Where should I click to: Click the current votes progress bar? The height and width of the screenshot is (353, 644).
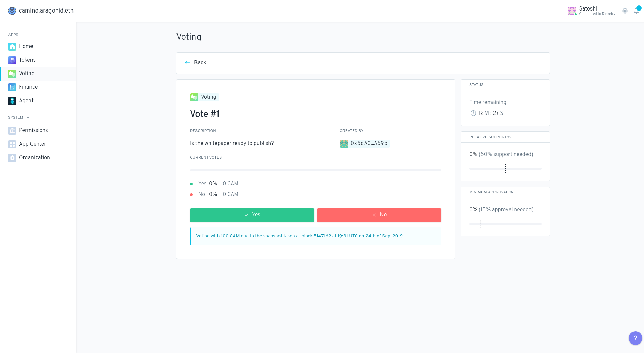point(315,170)
